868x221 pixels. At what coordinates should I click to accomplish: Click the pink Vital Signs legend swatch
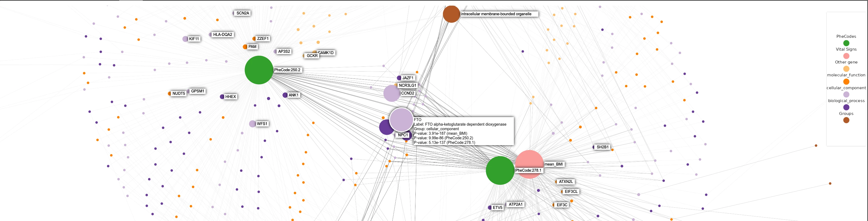point(846,56)
